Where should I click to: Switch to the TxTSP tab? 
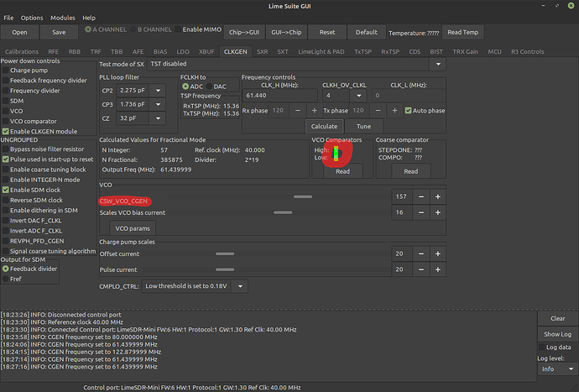[363, 52]
